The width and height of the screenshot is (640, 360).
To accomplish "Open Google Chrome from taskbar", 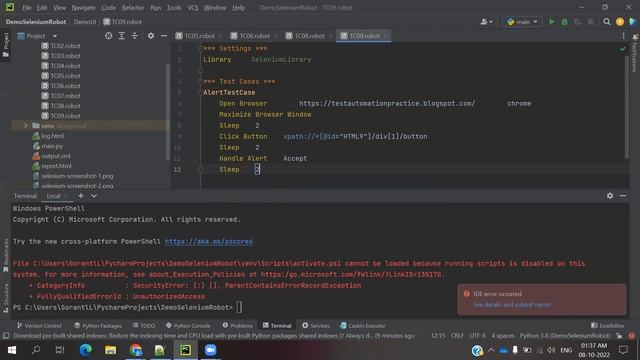I will 136,350.
